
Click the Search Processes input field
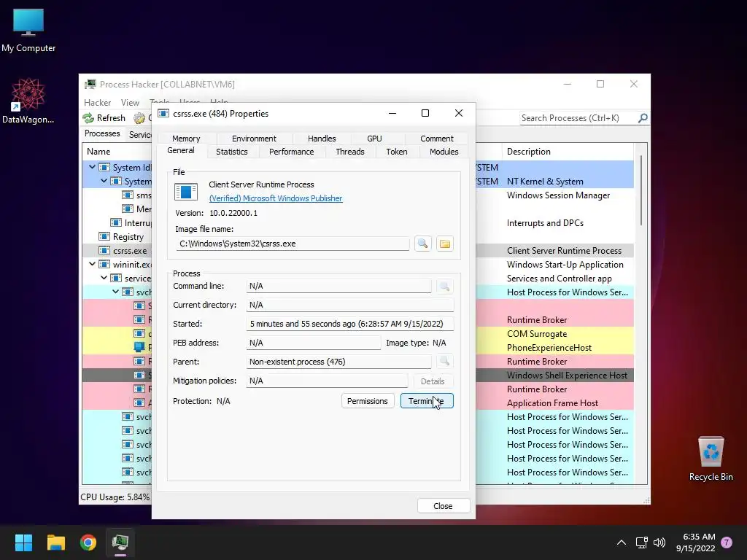click(x=578, y=117)
